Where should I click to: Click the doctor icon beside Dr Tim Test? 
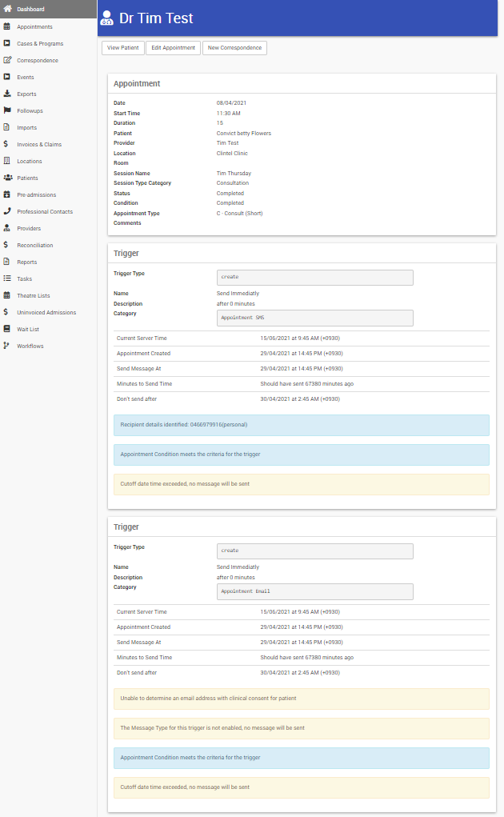(x=106, y=18)
